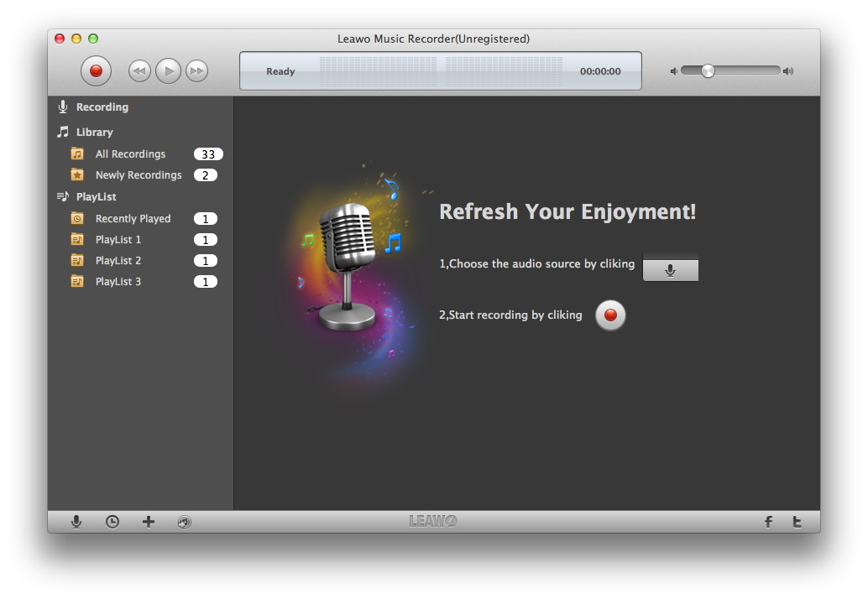Share via the Facebook icon
868x599 pixels.
pos(768,522)
